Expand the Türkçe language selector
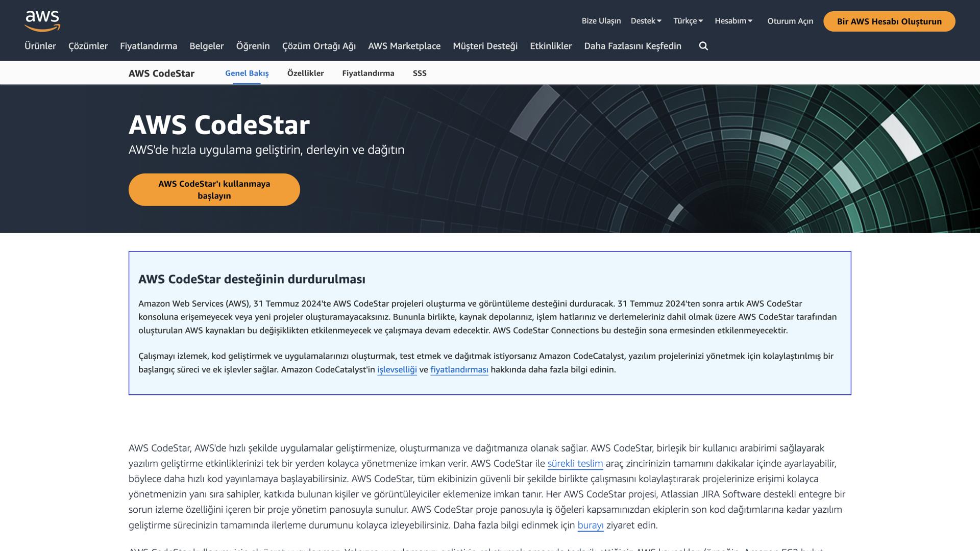This screenshot has height=551, width=980. click(x=688, y=21)
